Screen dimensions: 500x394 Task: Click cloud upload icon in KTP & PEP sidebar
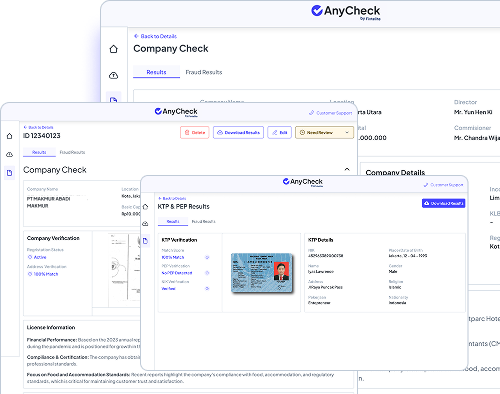click(x=145, y=224)
